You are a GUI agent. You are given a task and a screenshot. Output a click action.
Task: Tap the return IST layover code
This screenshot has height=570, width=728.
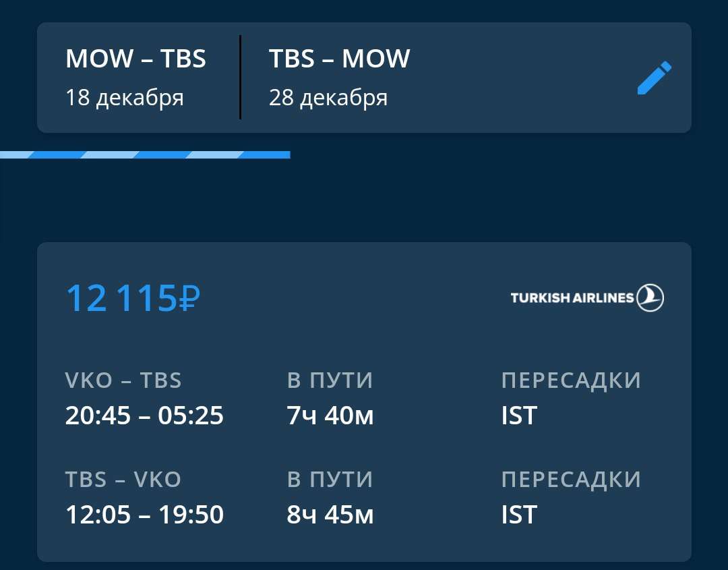tap(519, 515)
